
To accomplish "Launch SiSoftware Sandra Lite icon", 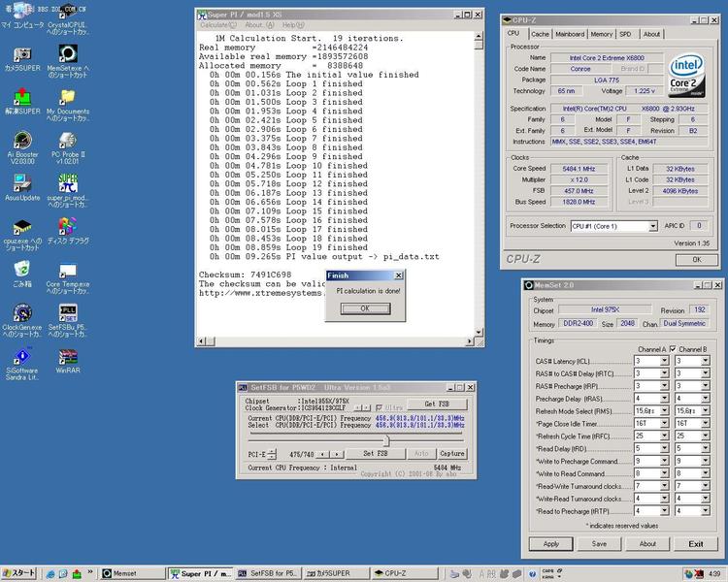I will click(22, 364).
